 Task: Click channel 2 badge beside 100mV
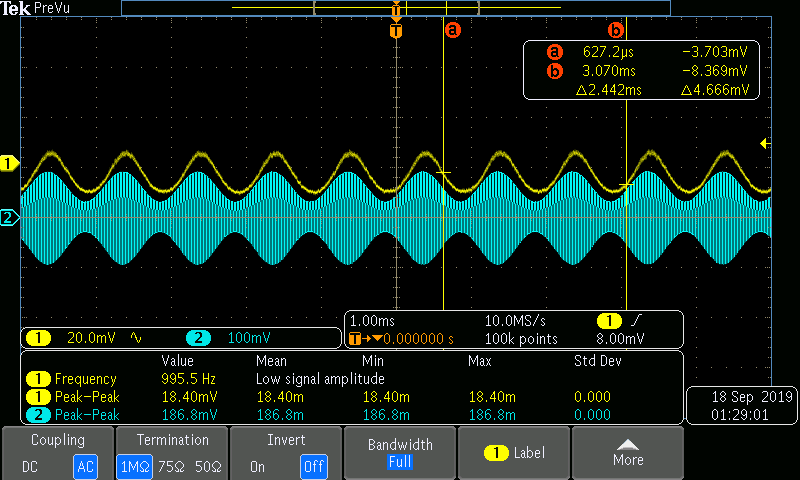pyautogui.click(x=198, y=338)
